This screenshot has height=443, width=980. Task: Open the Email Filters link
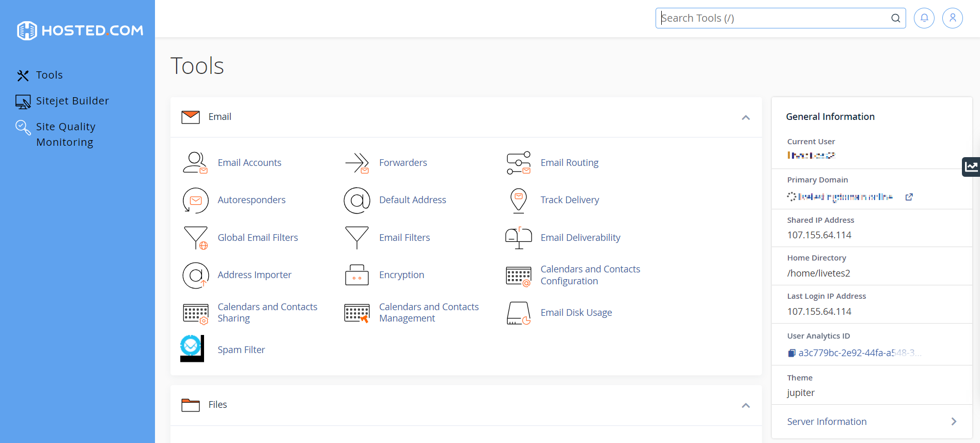[x=405, y=238]
